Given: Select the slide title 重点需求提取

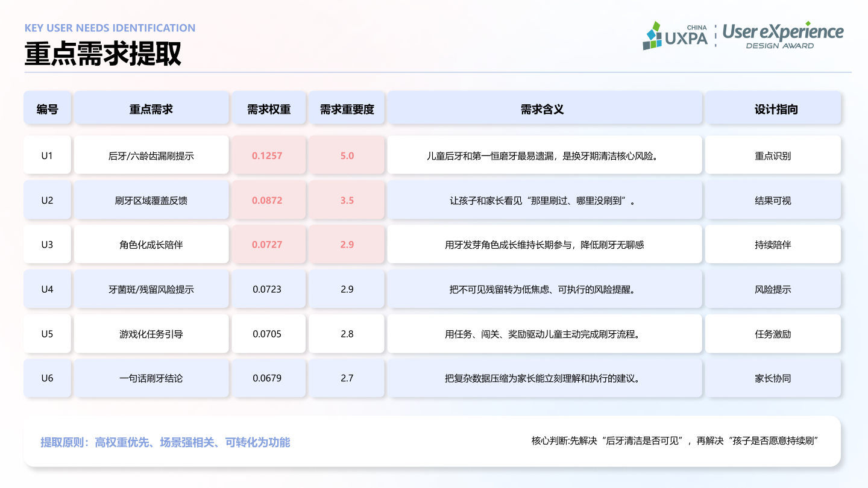Looking at the screenshot, I should [x=103, y=54].
